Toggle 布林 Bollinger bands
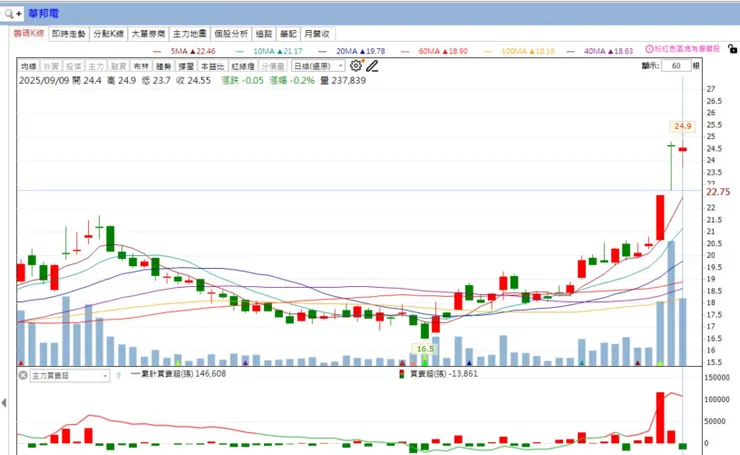 (141, 66)
